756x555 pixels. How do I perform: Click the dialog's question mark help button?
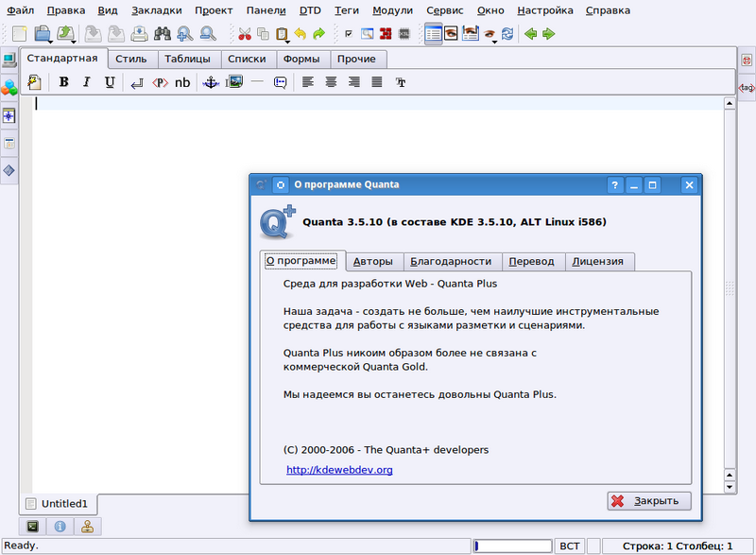pyautogui.click(x=615, y=185)
